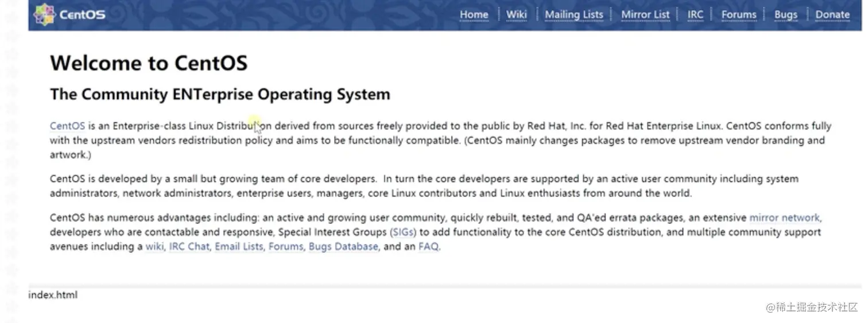This screenshot has height=323, width=868.
Task: Click the Welcome to CentOS heading
Action: click(x=149, y=63)
